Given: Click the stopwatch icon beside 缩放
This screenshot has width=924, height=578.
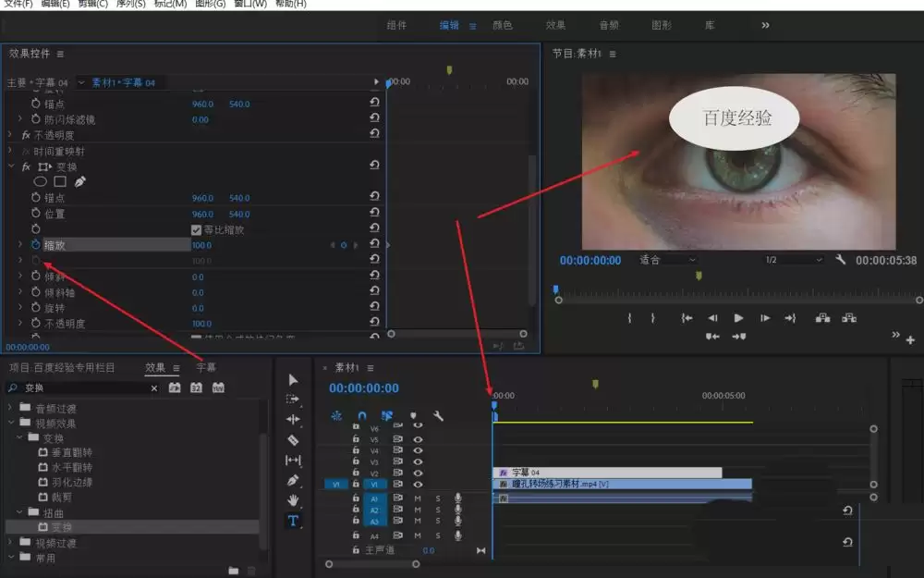Looking at the screenshot, I should coord(36,245).
